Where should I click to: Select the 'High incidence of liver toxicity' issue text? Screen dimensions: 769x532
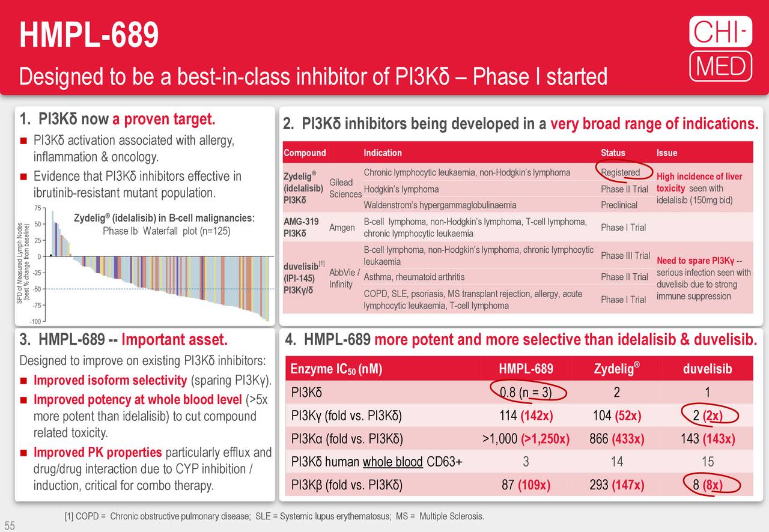click(x=699, y=188)
